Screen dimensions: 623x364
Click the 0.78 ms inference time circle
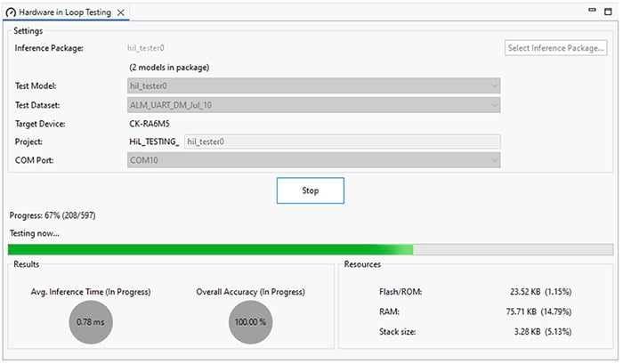click(91, 321)
